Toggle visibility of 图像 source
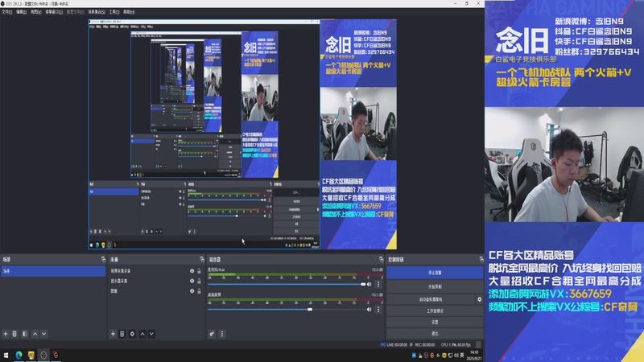Screen dimensions: 644x362 click(192, 291)
